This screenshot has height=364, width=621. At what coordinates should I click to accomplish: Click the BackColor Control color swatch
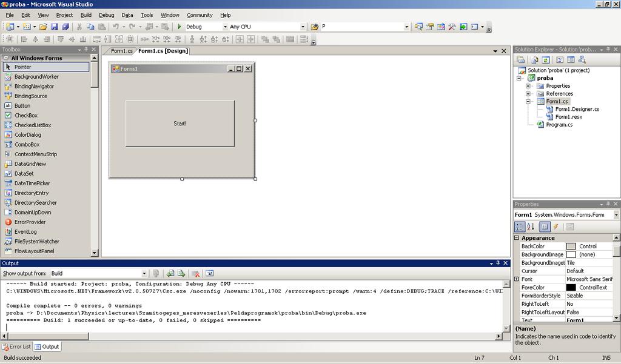click(x=571, y=246)
